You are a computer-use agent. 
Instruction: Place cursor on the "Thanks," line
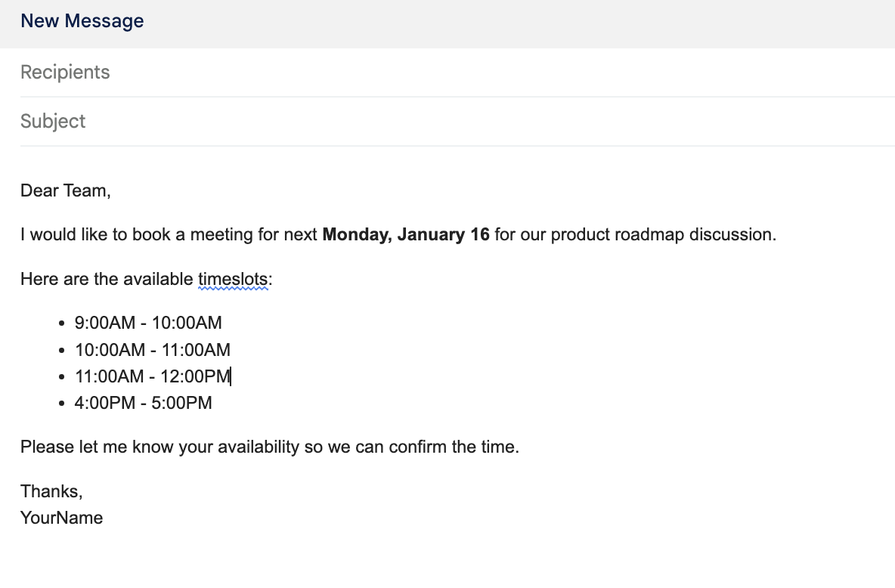51,491
